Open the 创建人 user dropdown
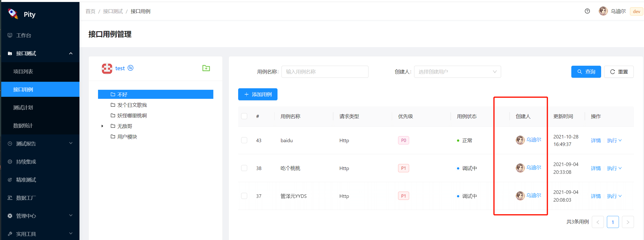 point(457,72)
